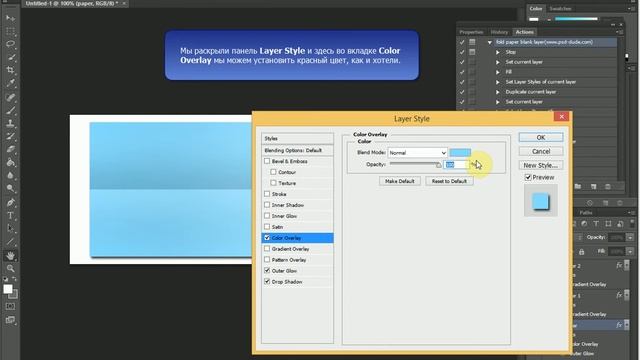This screenshot has width=640, height=360.
Task: Open the Blend Mode dropdown
Action: (417, 153)
